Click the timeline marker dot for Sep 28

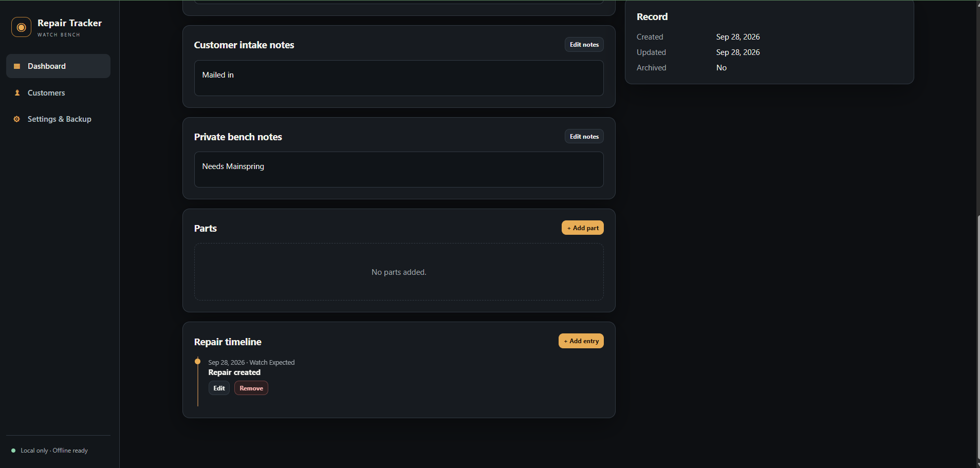[197, 362]
